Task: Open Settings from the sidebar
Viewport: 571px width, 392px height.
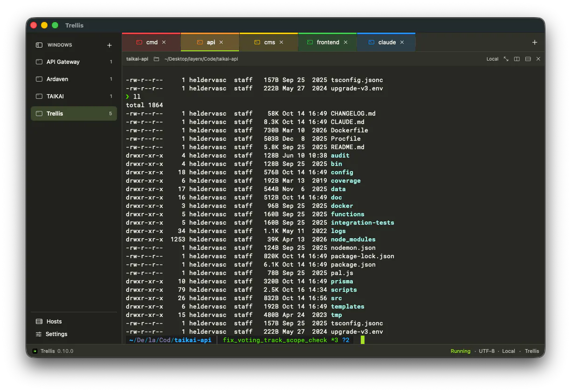Action: [74, 334]
